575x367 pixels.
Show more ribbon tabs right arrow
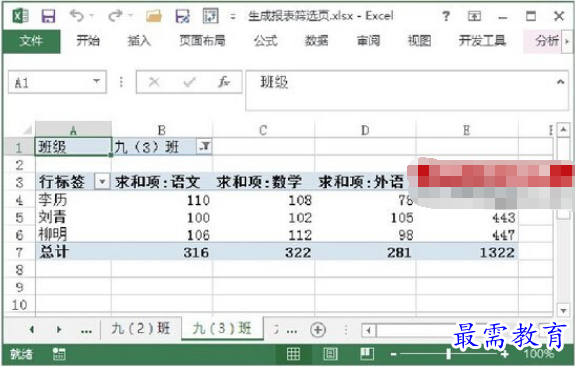(567, 41)
